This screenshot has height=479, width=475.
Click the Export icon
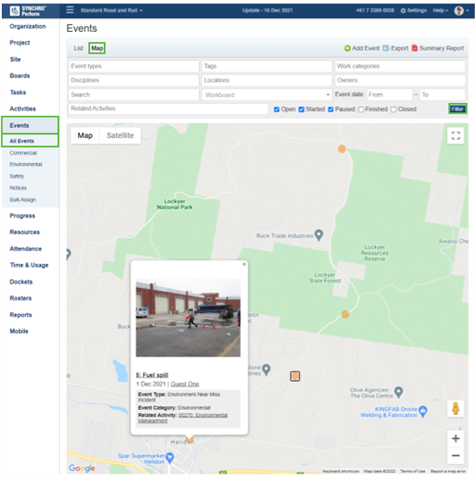coord(386,48)
